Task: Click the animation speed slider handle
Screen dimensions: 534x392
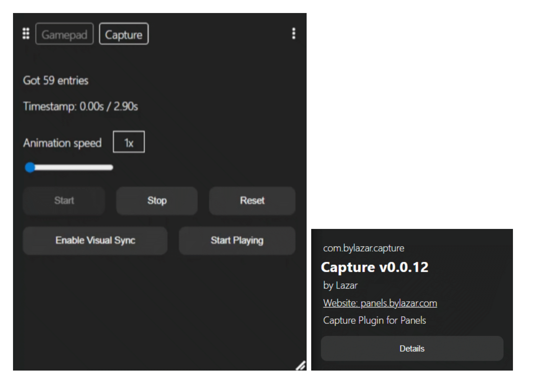Action: [30, 167]
